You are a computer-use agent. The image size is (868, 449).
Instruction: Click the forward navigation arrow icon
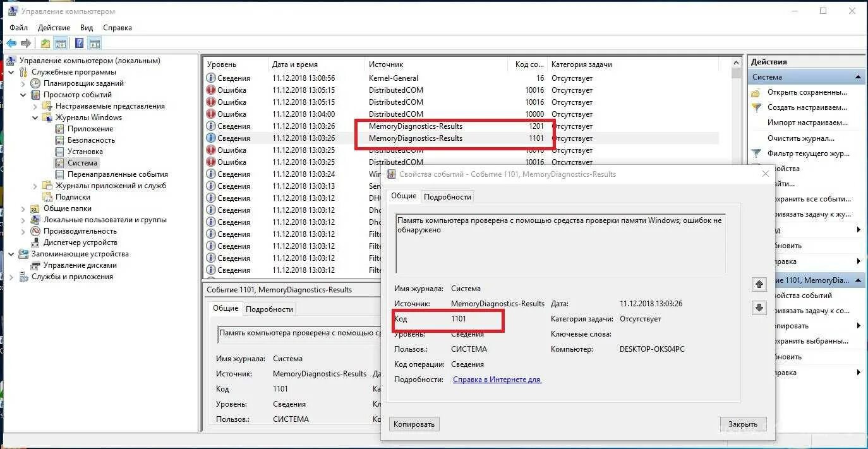pyautogui.click(x=25, y=42)
